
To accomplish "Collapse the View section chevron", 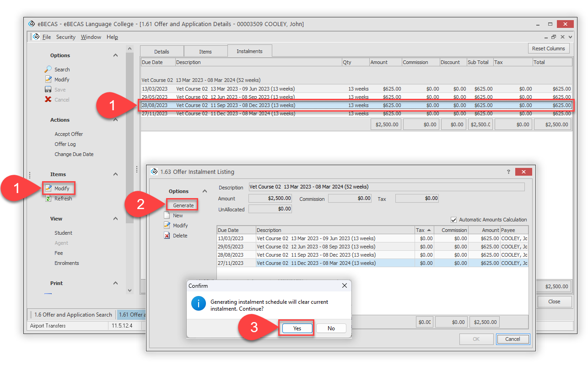I will [115, 219].
